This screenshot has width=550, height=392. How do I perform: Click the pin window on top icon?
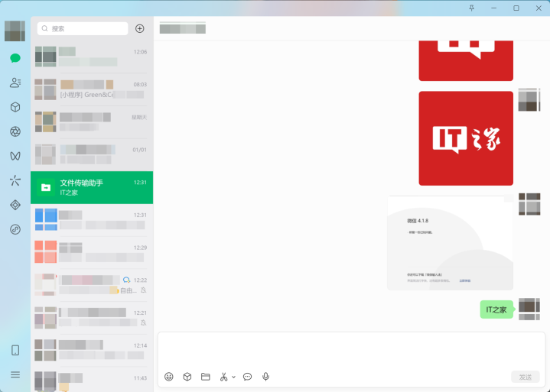tap(472, 8)
